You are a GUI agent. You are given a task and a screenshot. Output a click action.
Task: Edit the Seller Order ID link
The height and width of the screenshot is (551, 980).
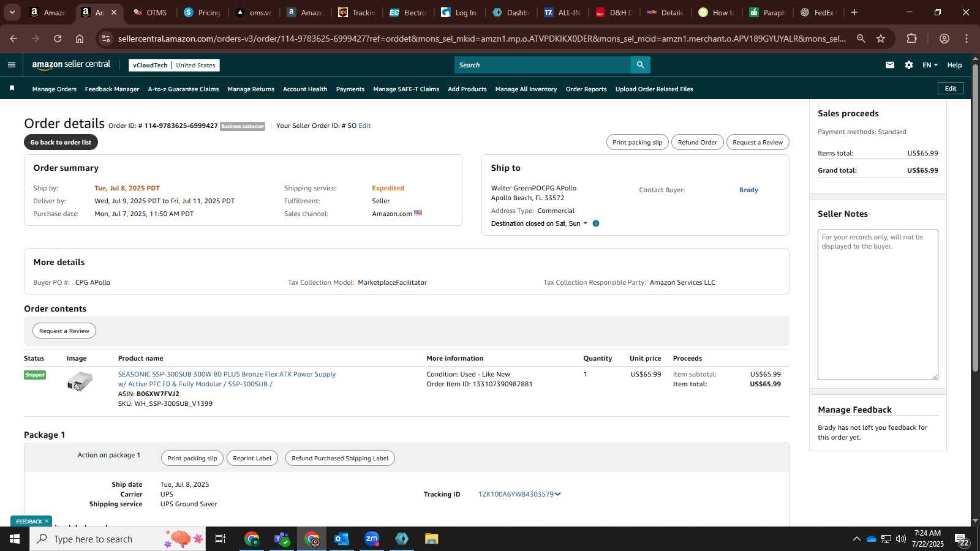364,126
